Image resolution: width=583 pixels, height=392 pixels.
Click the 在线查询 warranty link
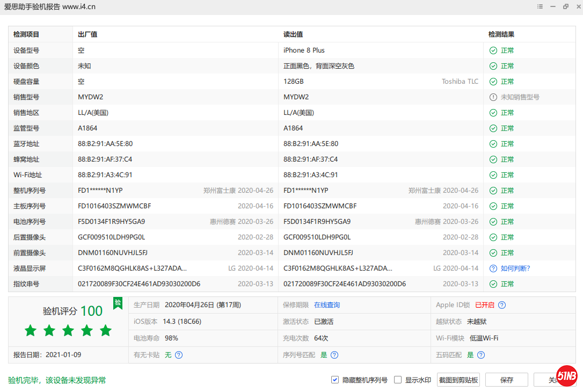click(x=327, y=305)
